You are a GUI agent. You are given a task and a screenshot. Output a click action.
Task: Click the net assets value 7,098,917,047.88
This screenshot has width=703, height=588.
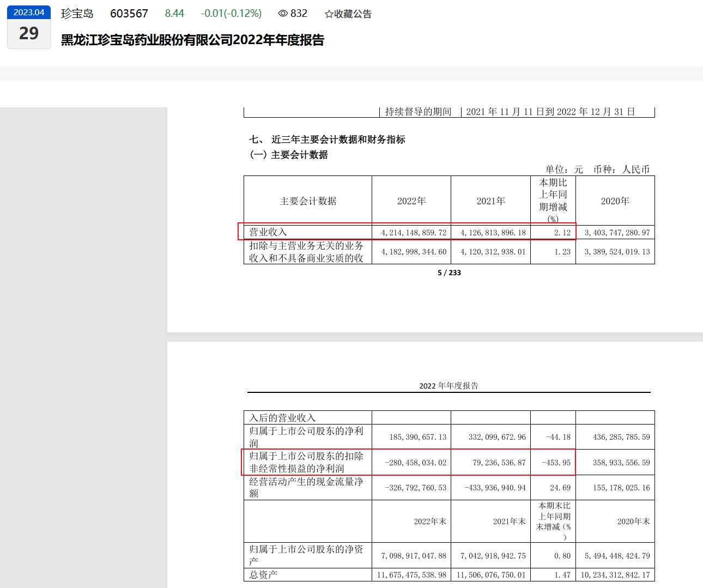414,556
